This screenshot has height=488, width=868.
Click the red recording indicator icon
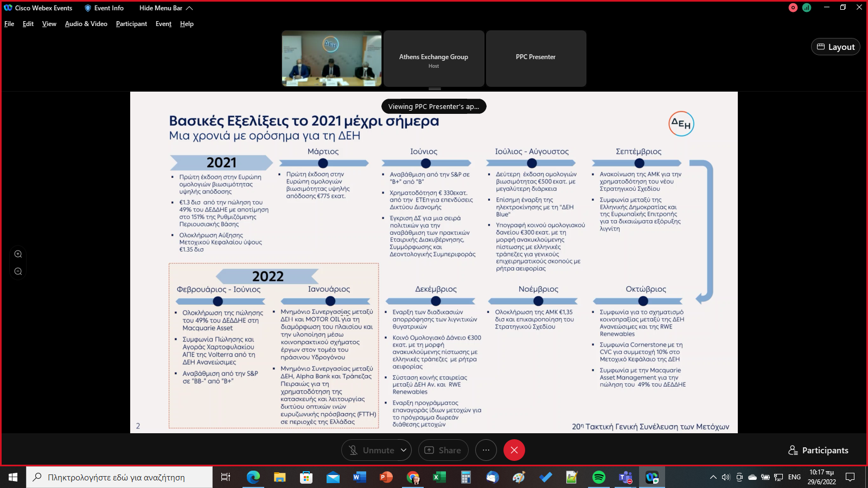793,8
